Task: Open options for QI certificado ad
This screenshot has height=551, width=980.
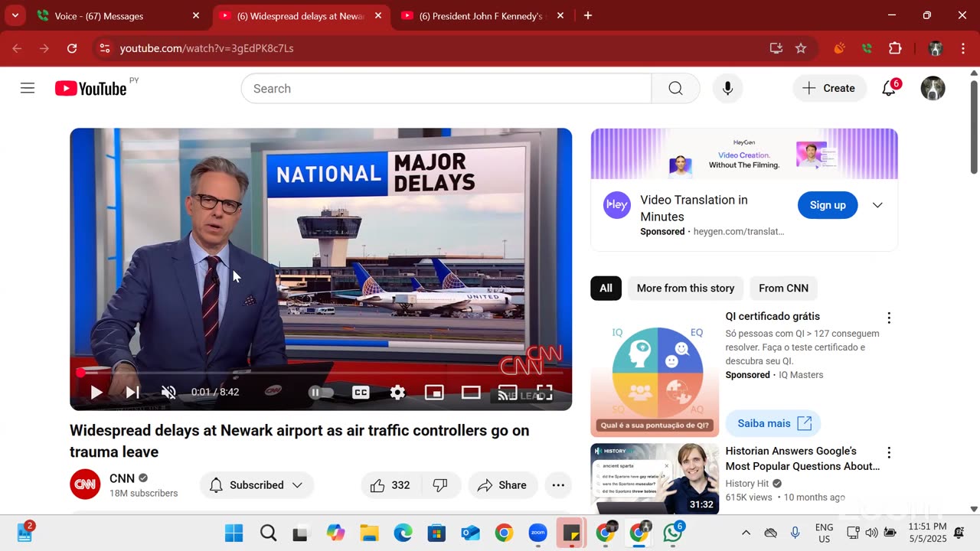Action: point(889,318)
